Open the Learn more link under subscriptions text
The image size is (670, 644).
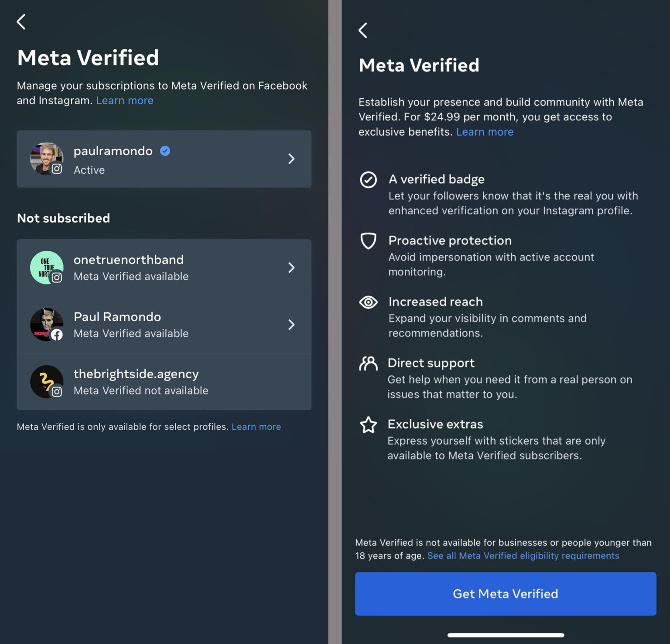click(125, 100)
